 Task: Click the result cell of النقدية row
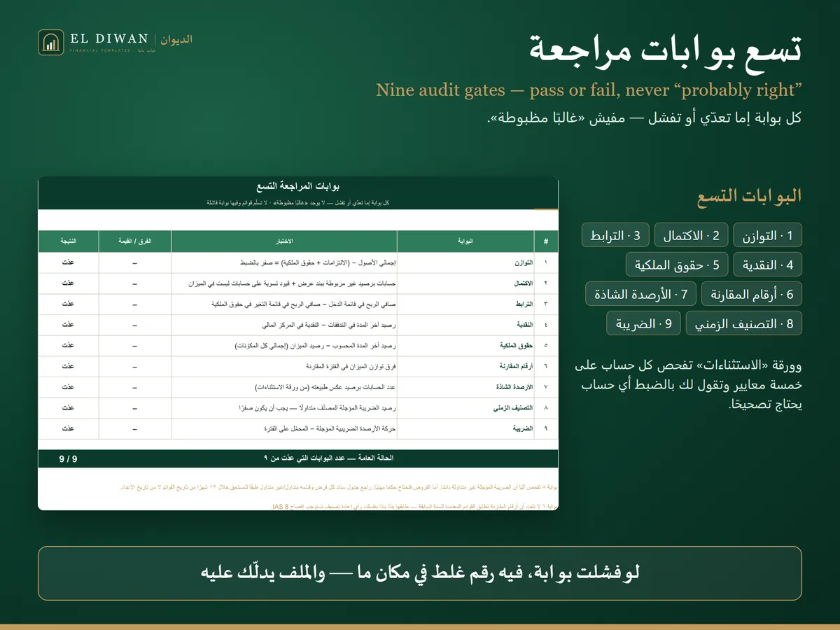(x=69, y=325)
